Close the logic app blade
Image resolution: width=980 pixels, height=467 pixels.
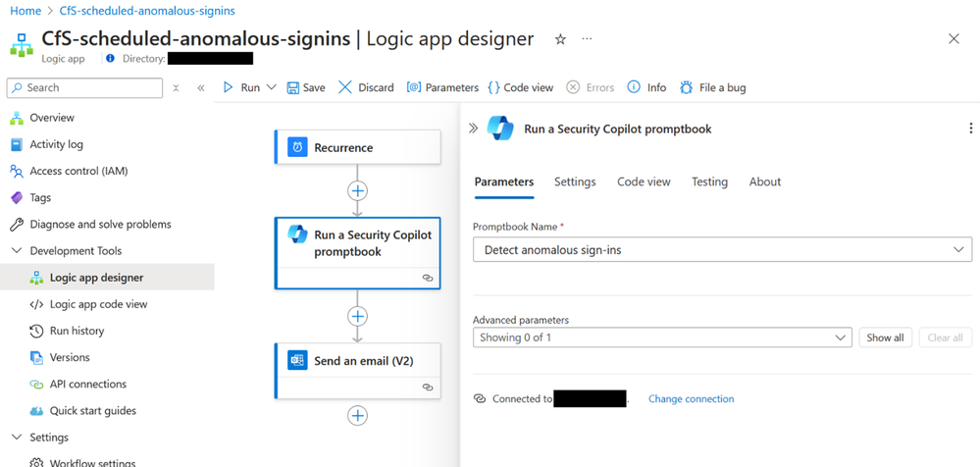pos(954,39)
